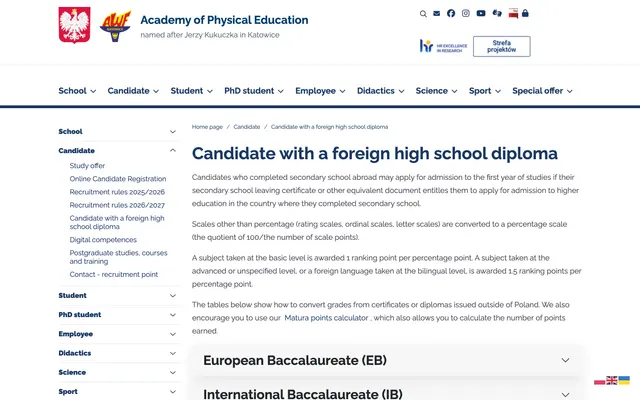Expand the sidebar Science section chevron
This screenshot has height=400, width=640.
click(x=173, y=372)
